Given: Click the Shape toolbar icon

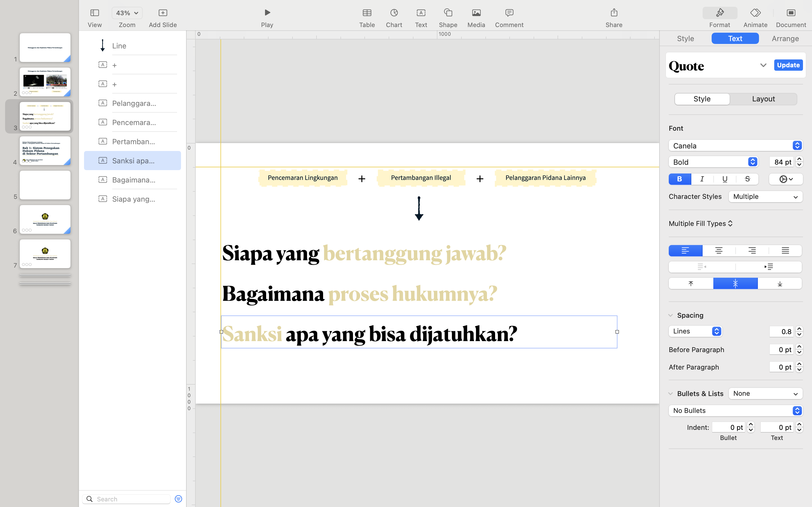Looking at the screenshot, I should click(448, 13).
